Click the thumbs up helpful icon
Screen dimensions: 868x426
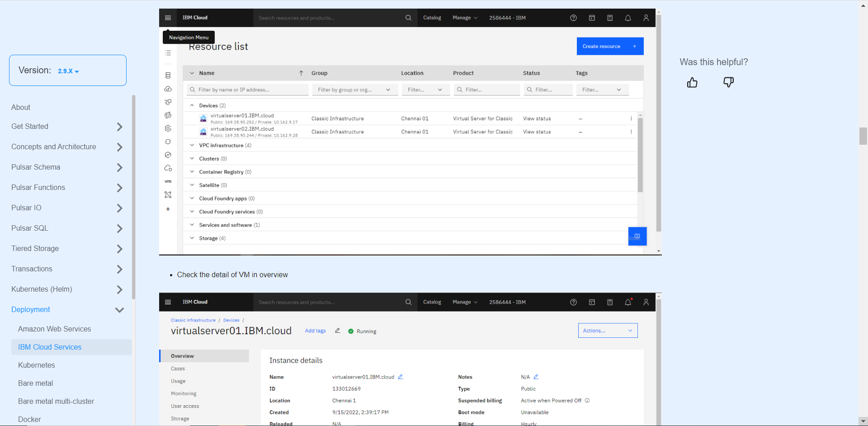692,82
